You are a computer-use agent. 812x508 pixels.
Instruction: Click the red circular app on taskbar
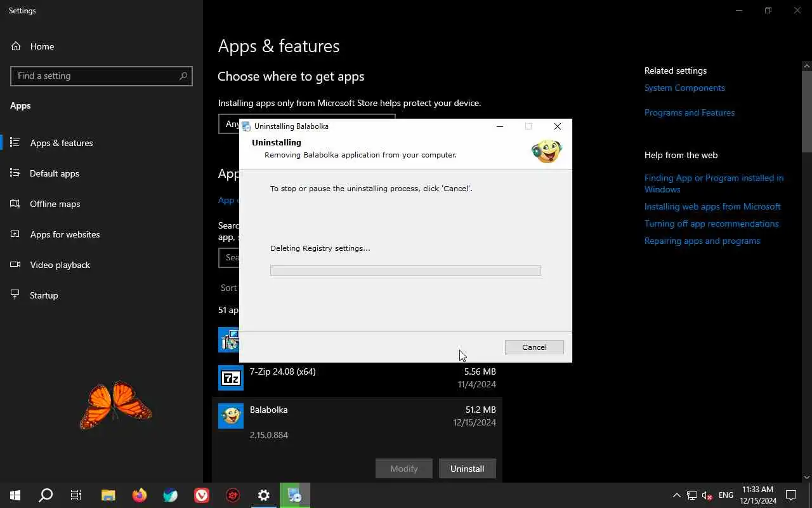233,495
